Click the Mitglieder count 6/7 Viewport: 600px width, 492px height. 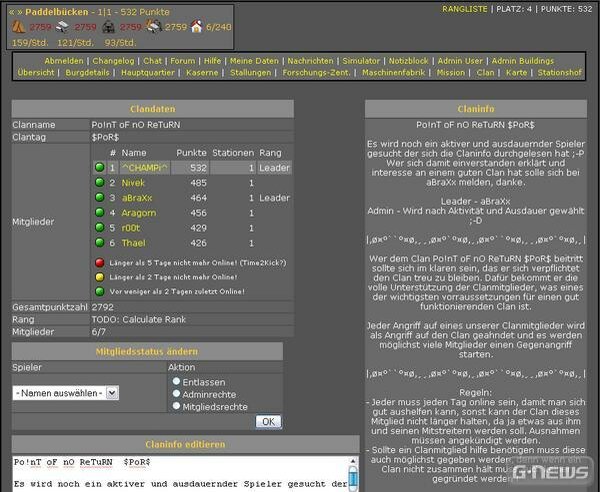click(x=98, y=332)
